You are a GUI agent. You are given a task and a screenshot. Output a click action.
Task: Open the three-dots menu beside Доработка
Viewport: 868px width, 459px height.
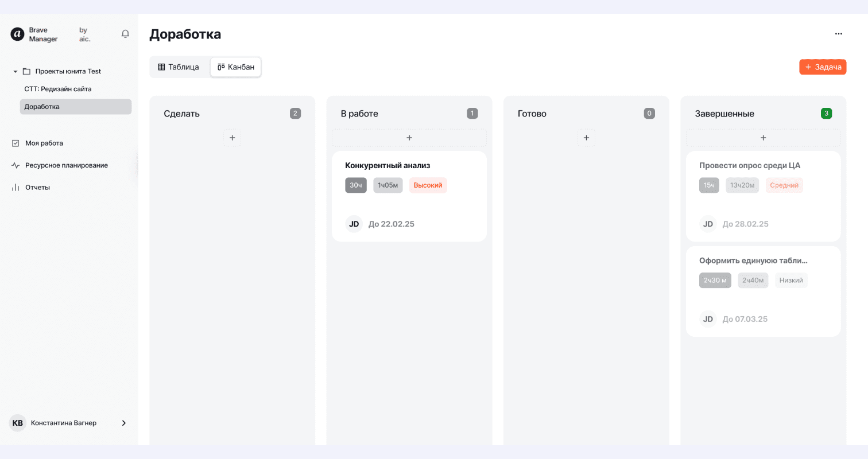coord(839,34)
